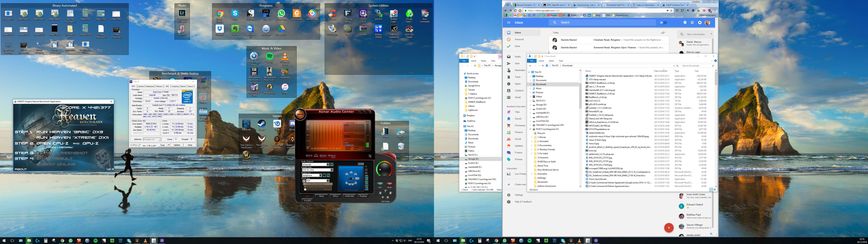Open the Chesham Road, Kingston email
868x244 pixels.
(x=609, y=40)
